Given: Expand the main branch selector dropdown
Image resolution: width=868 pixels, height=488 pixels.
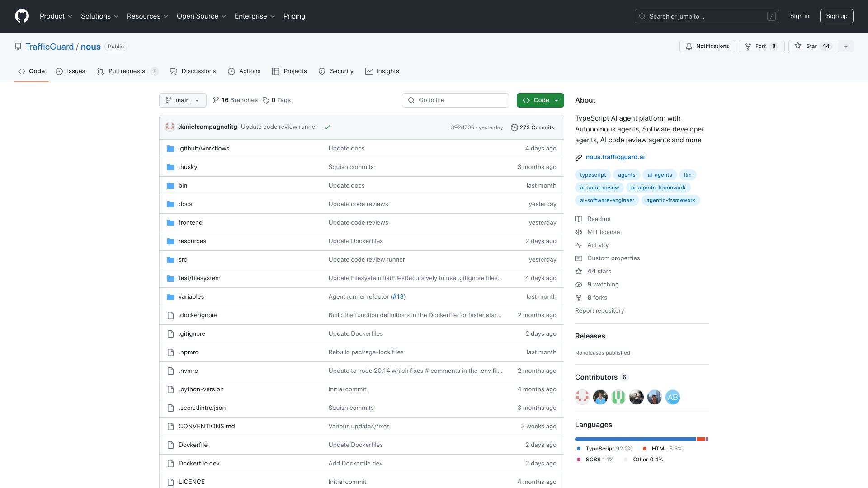Looking at the screenshot, I should coord(183,100).
